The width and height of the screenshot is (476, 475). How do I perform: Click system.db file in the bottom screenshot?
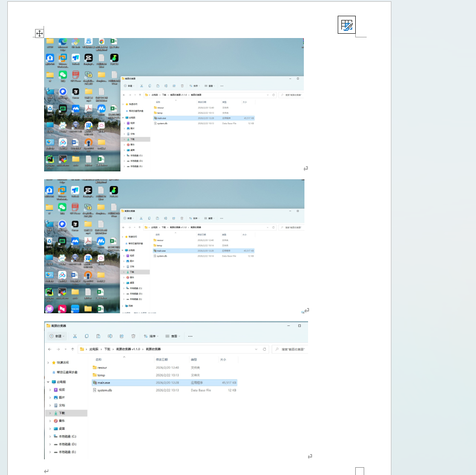pos(105,391)
